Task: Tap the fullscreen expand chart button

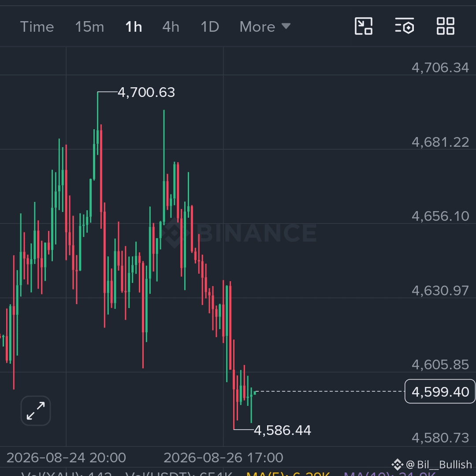Action: click(36, 411)
